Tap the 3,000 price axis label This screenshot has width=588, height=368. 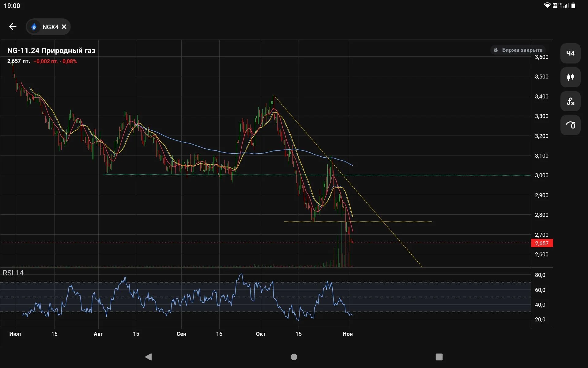click(x=541, y=175)
